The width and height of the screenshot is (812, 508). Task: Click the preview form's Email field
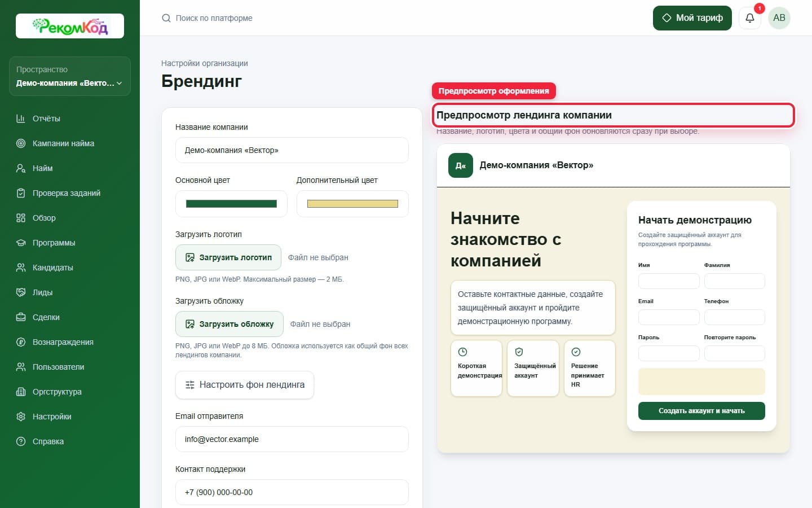669,317
